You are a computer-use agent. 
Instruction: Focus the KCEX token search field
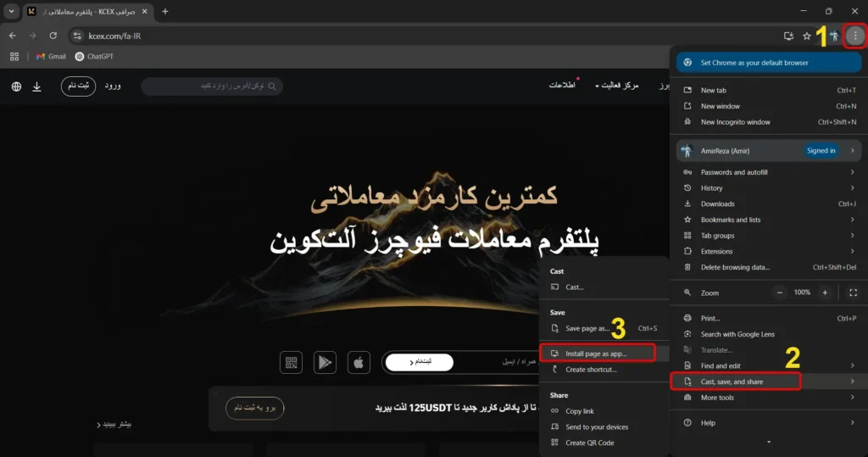pyautogui.click(x=212, y=86)
